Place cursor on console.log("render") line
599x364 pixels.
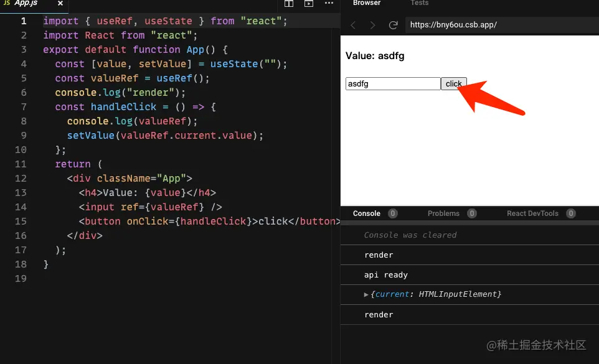[120, 92]
